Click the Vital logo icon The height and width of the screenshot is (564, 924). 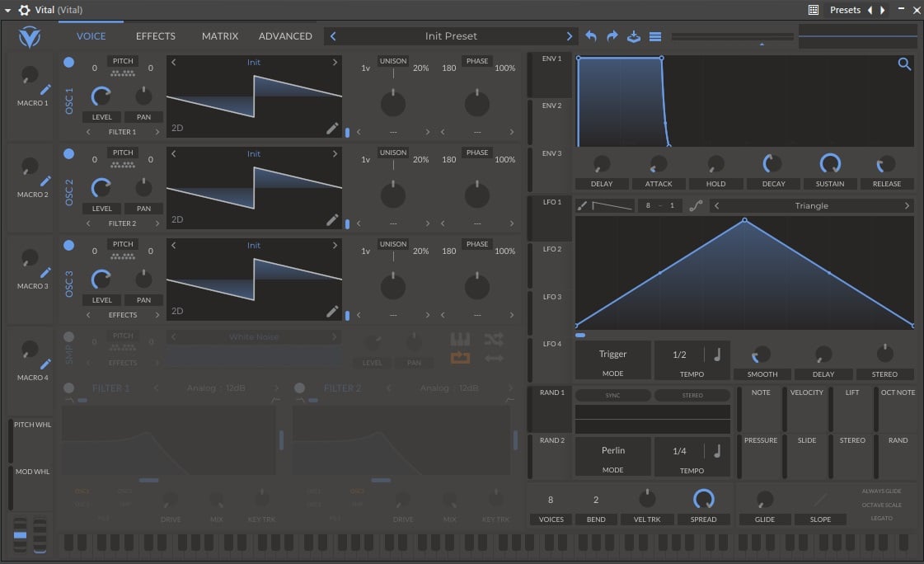(x=30, y=37)
